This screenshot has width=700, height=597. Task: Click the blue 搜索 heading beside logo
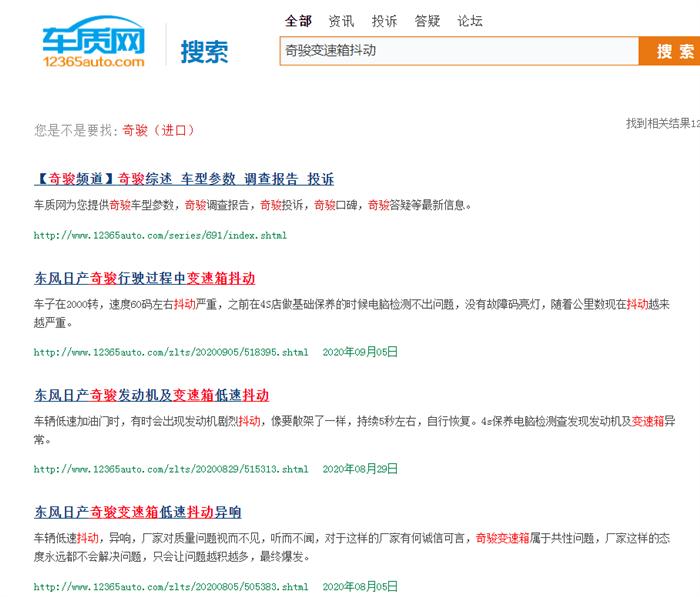204,52
